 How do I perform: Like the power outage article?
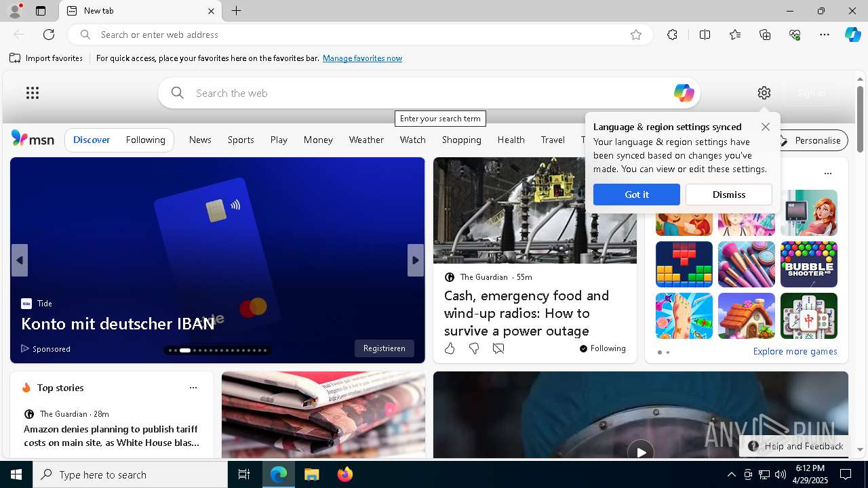[450, 348]
